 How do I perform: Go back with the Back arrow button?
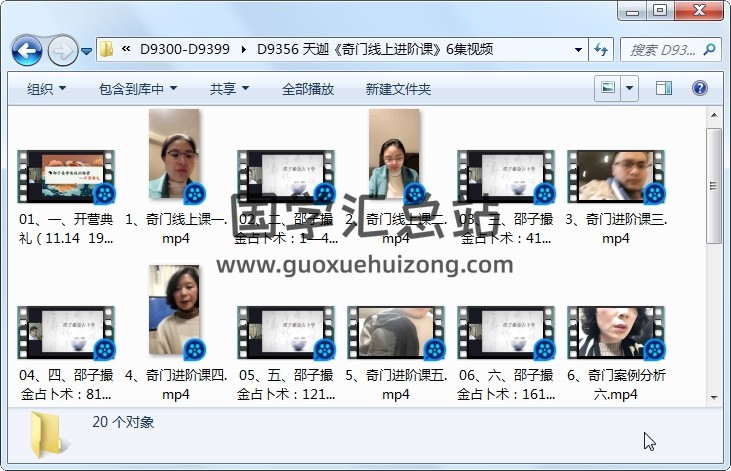coord(27,50)
